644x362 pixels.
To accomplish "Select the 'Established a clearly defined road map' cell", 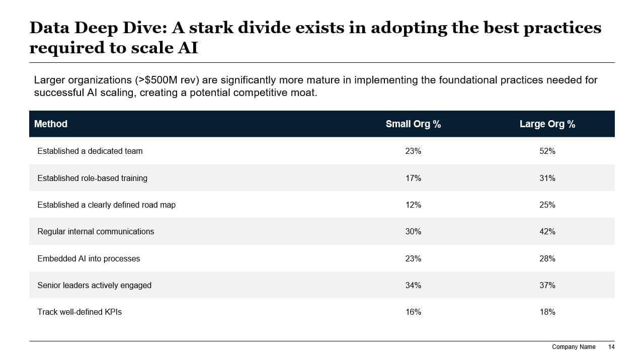I will point(107,205).
